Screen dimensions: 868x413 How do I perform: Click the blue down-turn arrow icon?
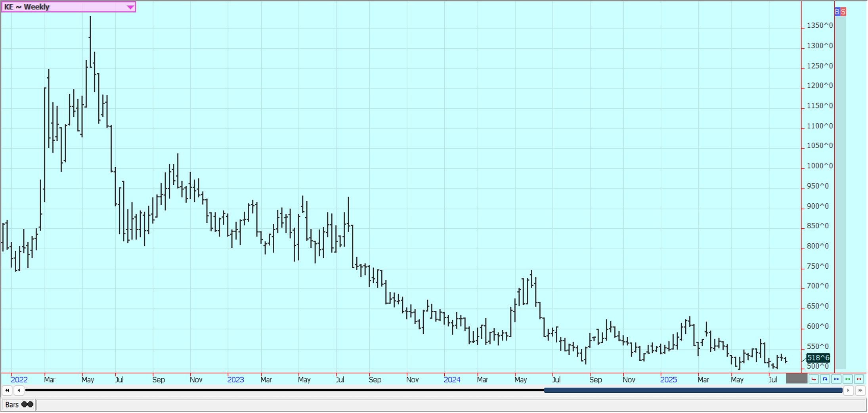825,379
